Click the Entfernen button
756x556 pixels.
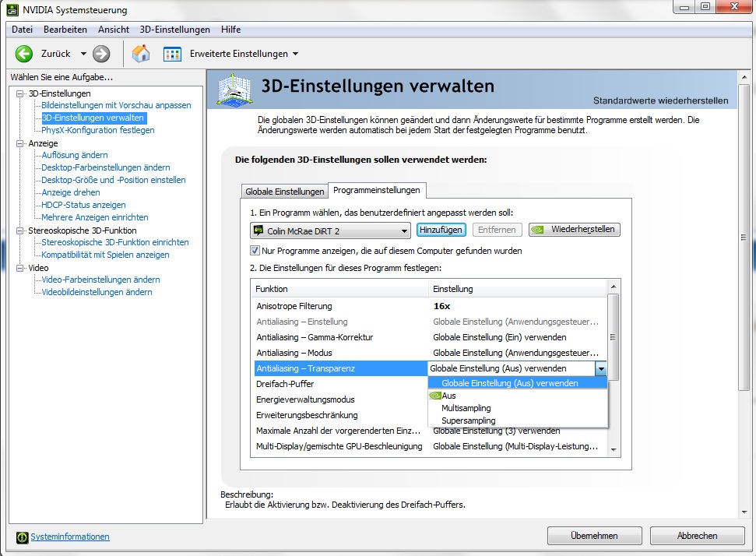[x=497, y=230]
